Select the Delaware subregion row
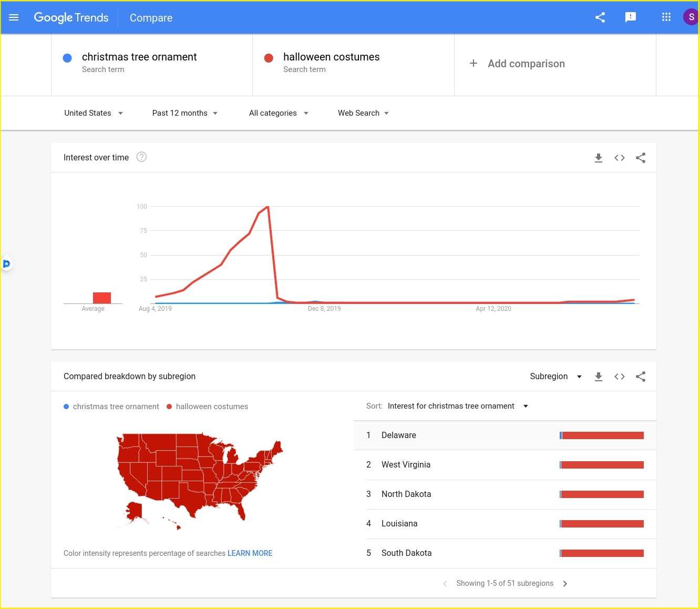Viewport: 700px width, 609px height. click(x=505, y=435)
